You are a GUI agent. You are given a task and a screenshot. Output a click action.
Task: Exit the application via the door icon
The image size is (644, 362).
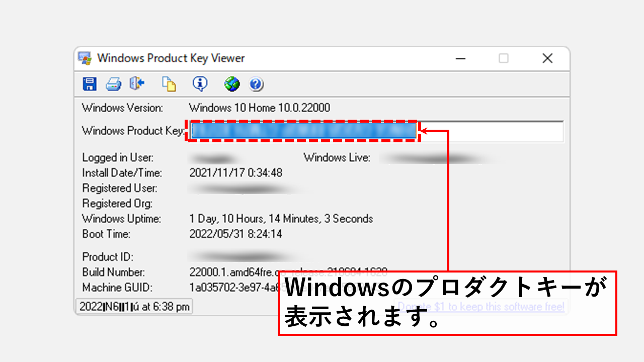[137, 84]
